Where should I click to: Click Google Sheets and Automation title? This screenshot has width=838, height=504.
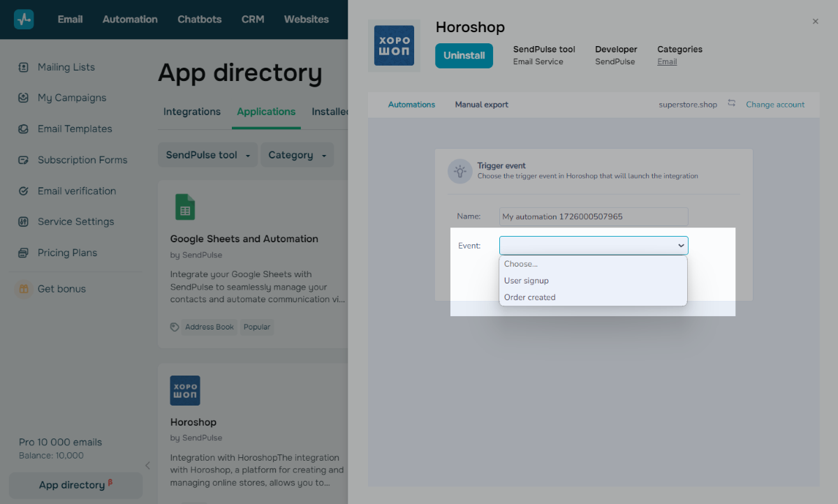coord(244,239)
